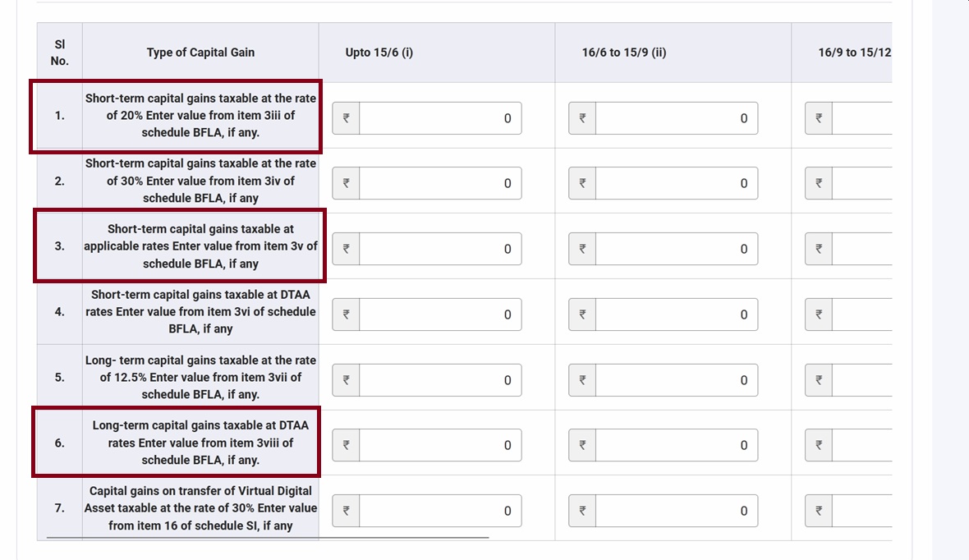Click rupee icon in row 4 16/6 to 15/9 column

pos(582,314)
